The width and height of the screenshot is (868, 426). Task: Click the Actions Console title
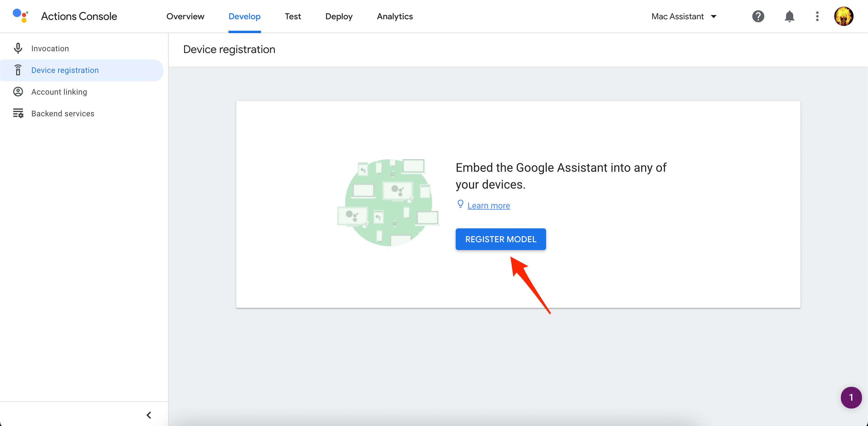coord(79,16)
